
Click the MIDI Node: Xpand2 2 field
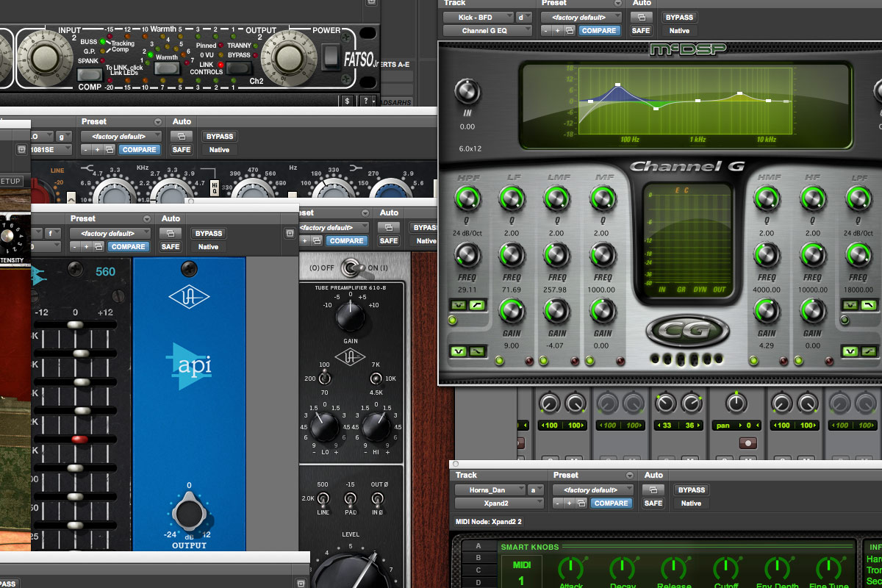[x=490, y=522]
